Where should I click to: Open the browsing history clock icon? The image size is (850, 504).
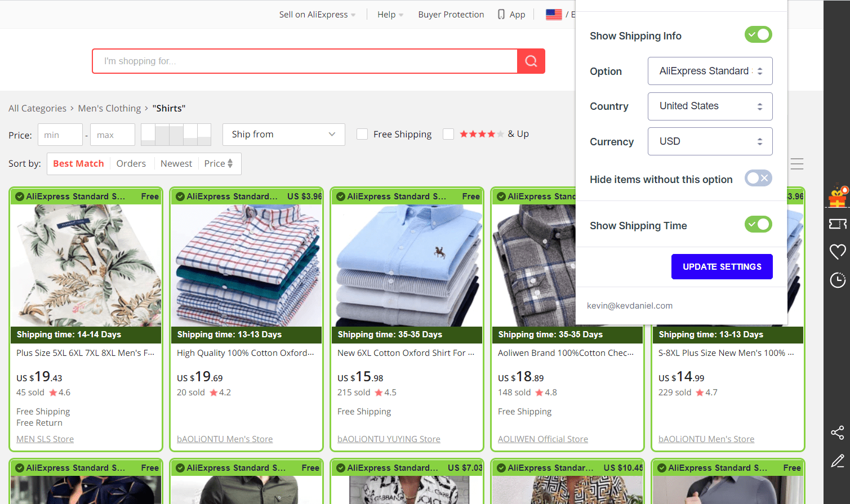pyautogui.click(x=838, y=280)
